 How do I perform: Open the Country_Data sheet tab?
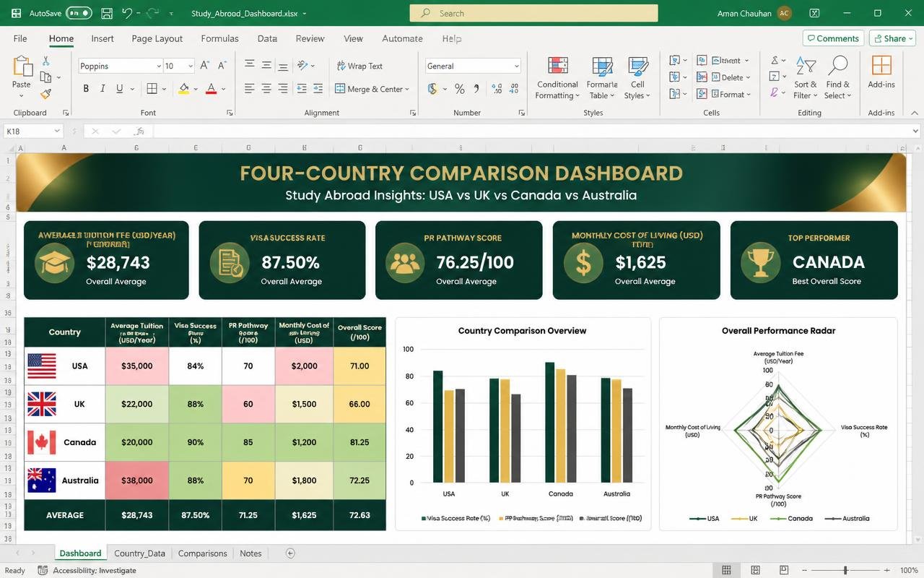point(139,553)
